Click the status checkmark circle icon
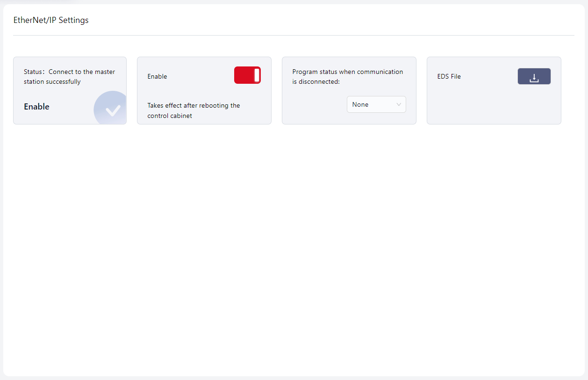 coord(112,110)
